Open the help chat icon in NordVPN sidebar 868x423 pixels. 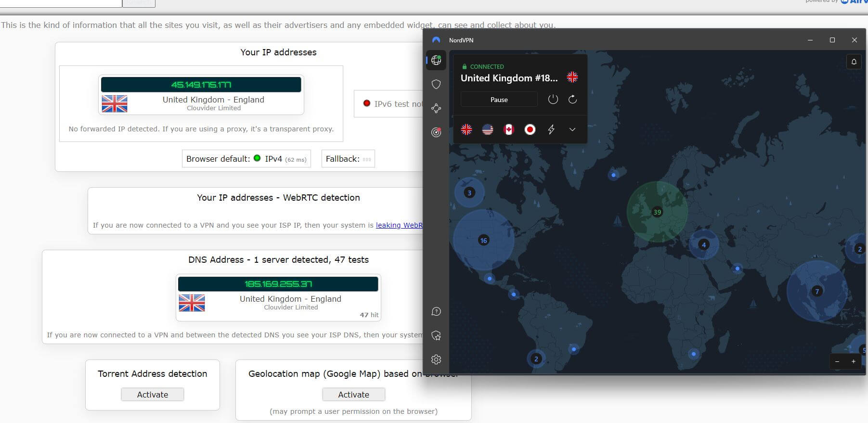click(436, 311)
